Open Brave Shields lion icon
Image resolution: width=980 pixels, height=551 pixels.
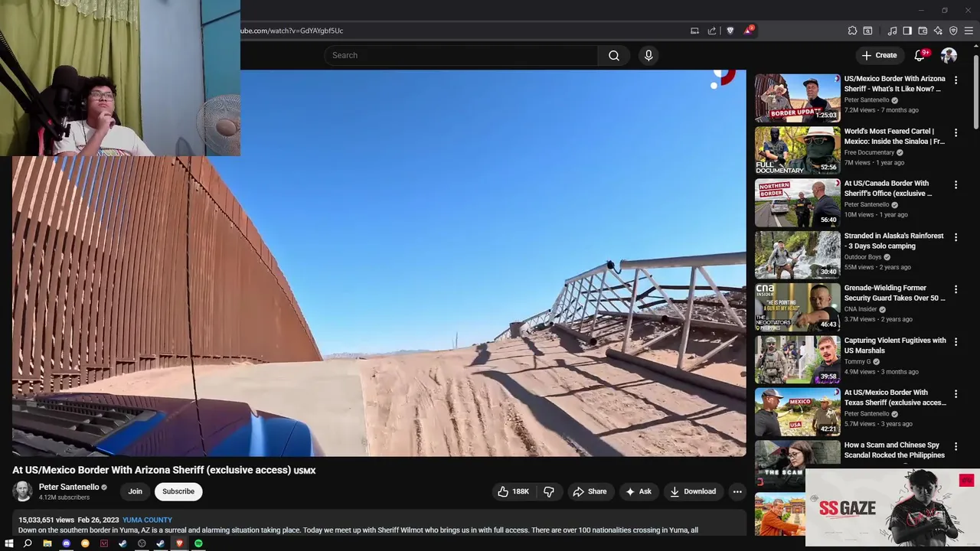pyautogui.click(x=730, y=31)
